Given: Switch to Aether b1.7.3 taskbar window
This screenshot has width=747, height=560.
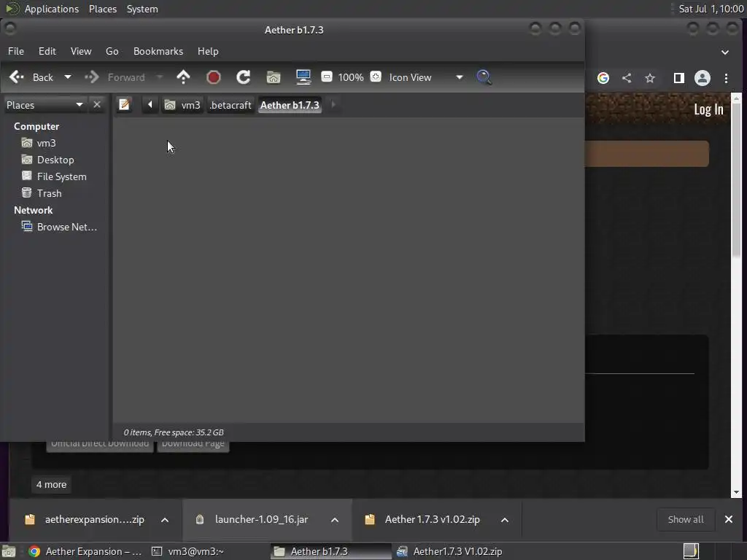Looking at the screenshot, I should [x=331, y=551].
